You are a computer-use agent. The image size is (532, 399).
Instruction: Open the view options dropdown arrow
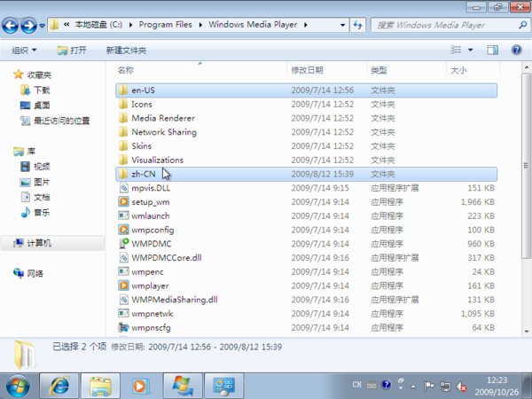470,50
